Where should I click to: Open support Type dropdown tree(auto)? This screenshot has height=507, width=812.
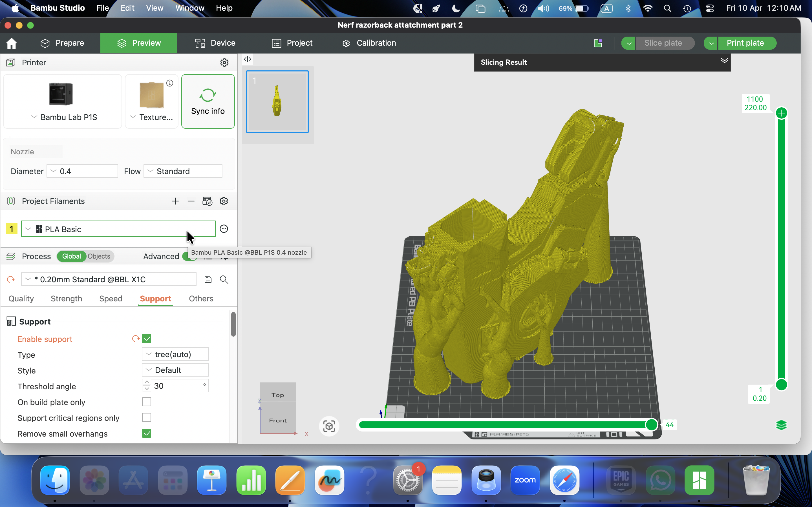coord(175,354)
